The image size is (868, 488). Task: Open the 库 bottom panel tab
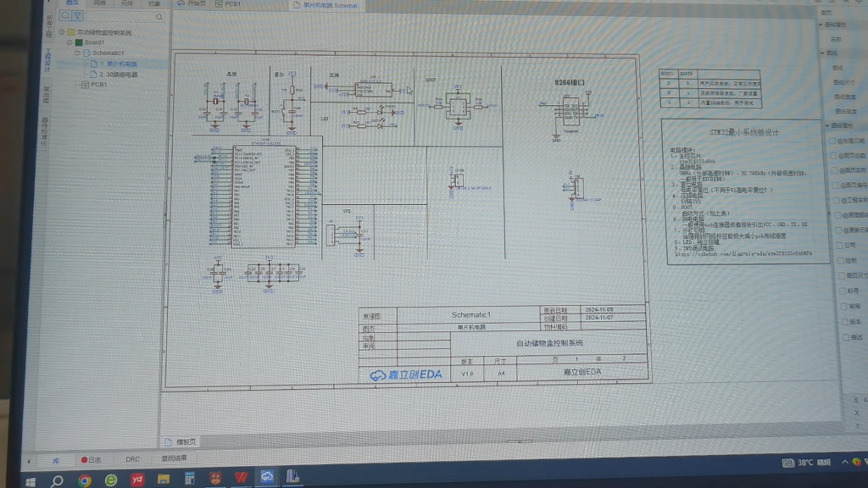pyautogui.click(x=56, y=460)
